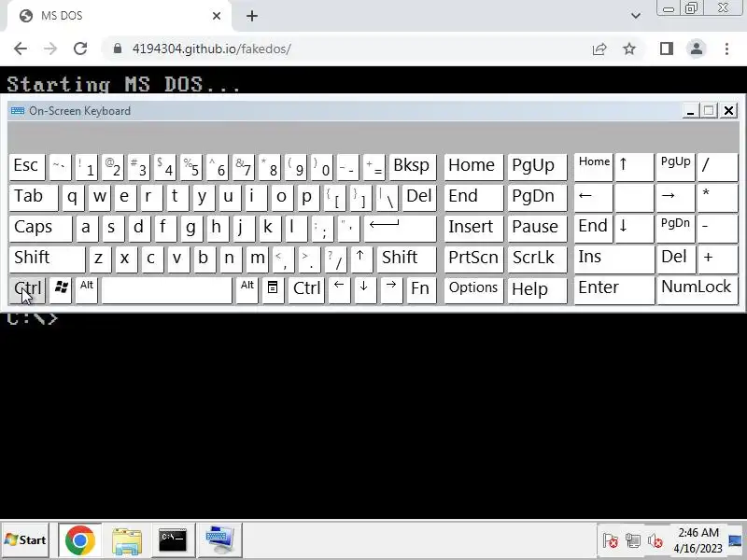Toggle right Ctrl key

point(306,289)
